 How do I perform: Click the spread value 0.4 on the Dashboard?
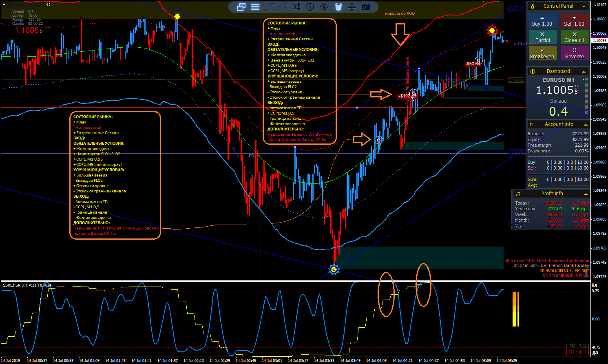pos(558,111)
